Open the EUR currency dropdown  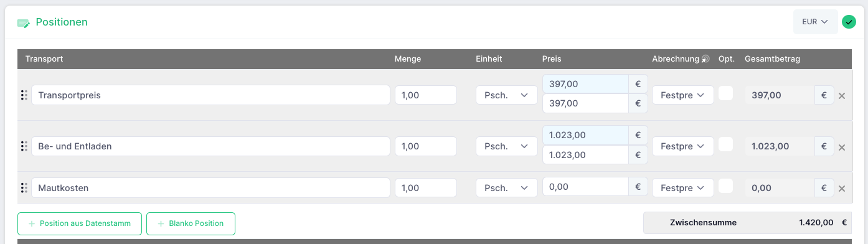[815, 22]
